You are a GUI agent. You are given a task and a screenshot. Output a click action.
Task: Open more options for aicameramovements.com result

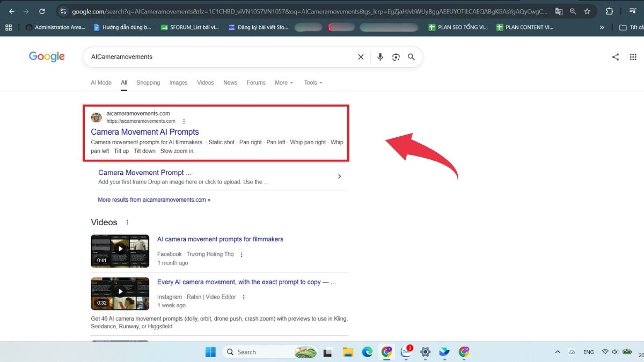(184, 121)
